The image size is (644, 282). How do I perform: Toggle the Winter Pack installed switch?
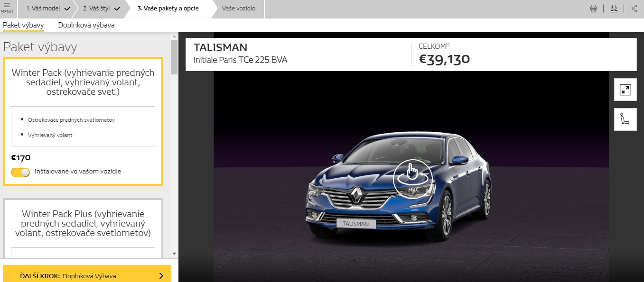(20, 172)
